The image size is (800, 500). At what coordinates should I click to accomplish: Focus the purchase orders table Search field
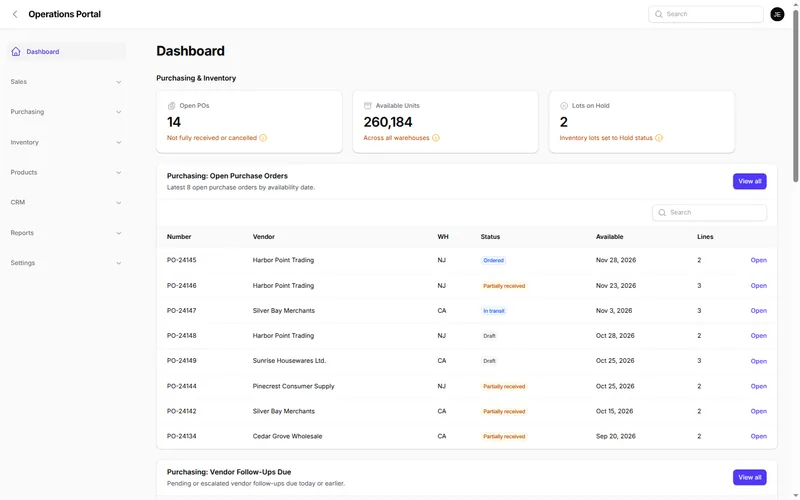709,213
